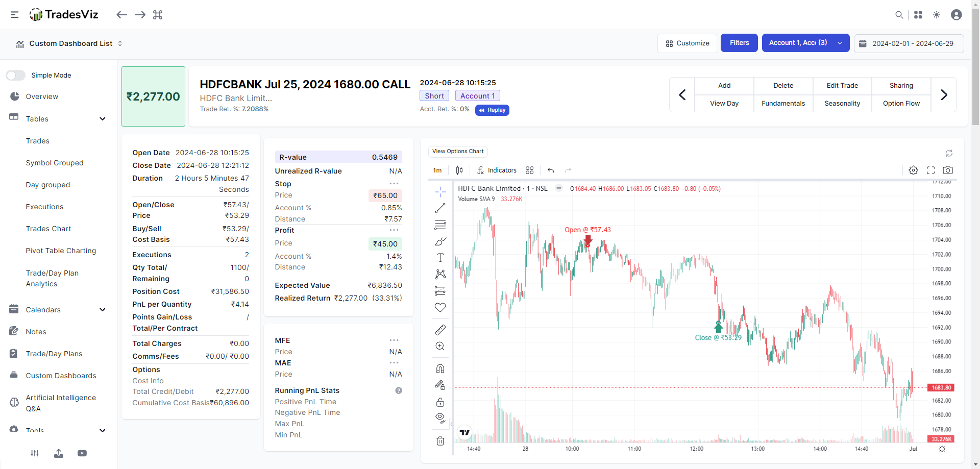The width and height of the screenshot is (980, 469).
Task: Open the date range 2024-02-01 - 2024-06-29 field
Action: pos(909,43)
